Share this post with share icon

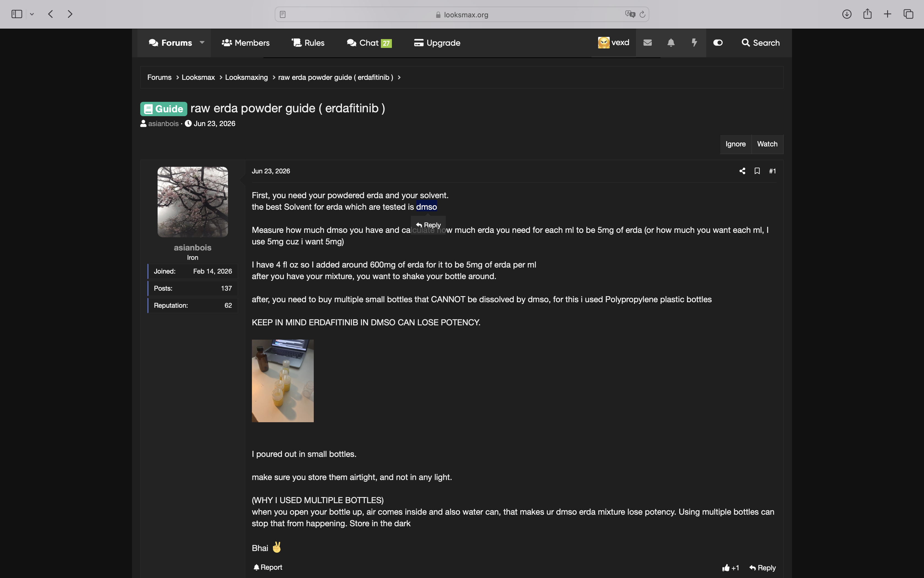point(742,171)
